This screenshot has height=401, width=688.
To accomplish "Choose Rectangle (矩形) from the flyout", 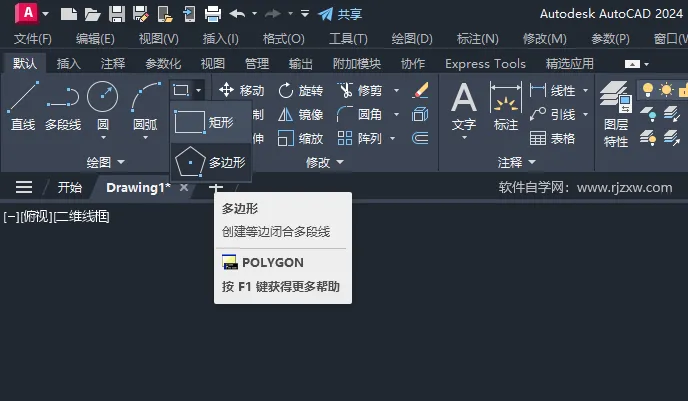I will [211, 122].
